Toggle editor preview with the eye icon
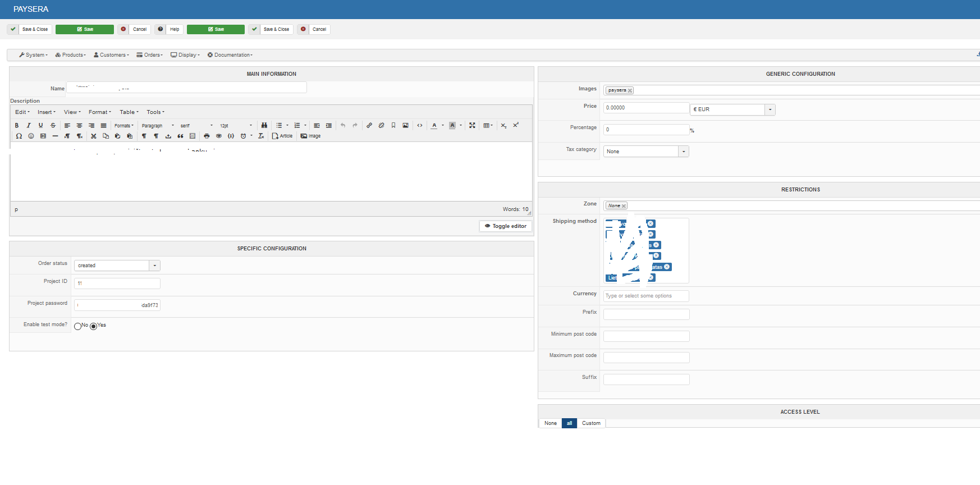Screen dimensions: 980x485 (x=219, y=136)
